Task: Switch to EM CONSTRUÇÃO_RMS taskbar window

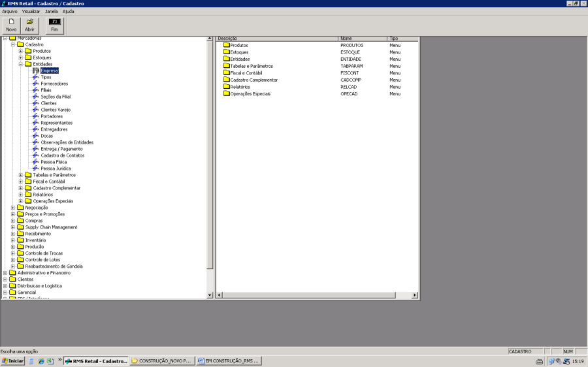Action: (229, 361)
